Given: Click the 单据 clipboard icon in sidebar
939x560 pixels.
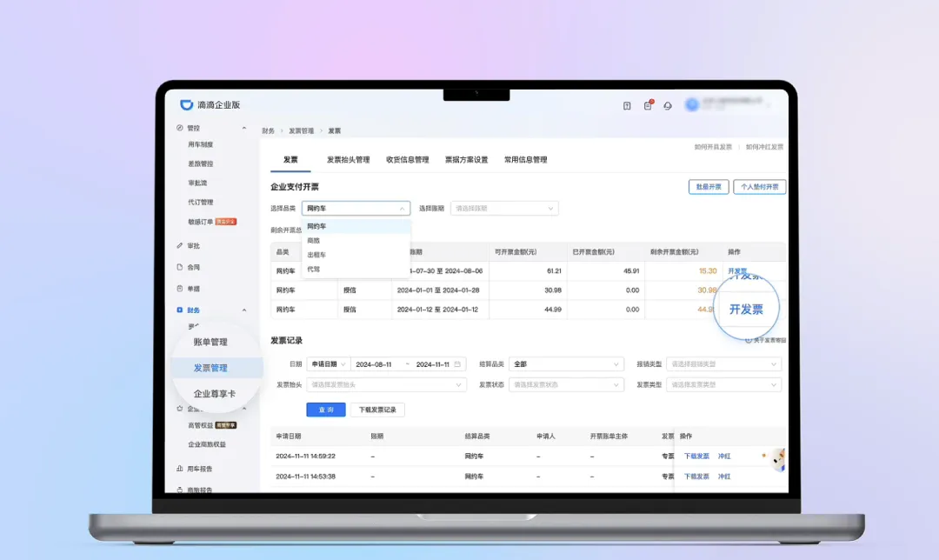Looking at the screenshot, I should click(180, 289).
